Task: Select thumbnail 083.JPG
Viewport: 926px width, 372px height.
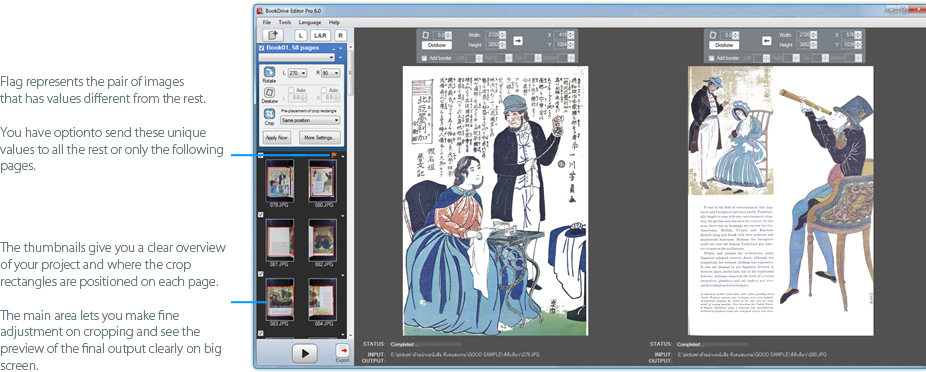Action: point(280,299)
